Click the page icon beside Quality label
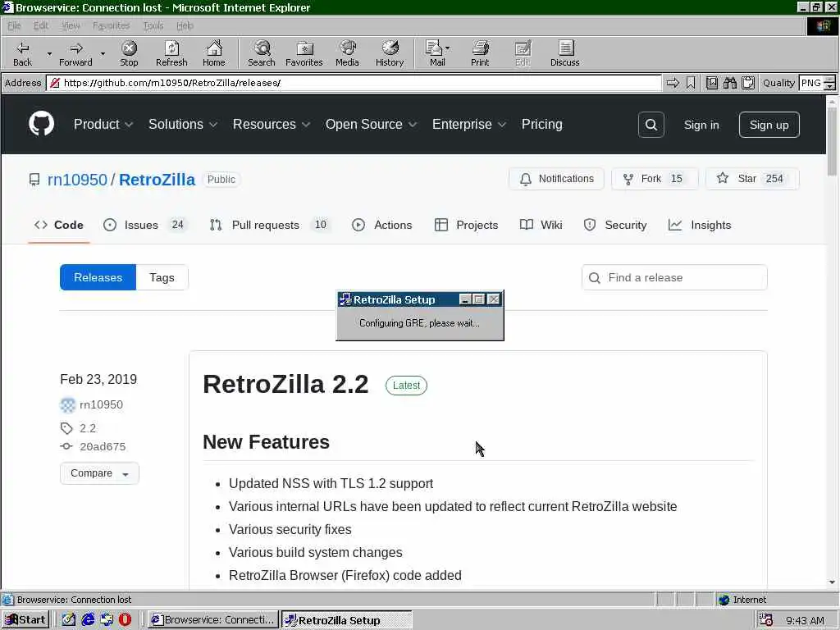840x630 pixels. [711, 83]
